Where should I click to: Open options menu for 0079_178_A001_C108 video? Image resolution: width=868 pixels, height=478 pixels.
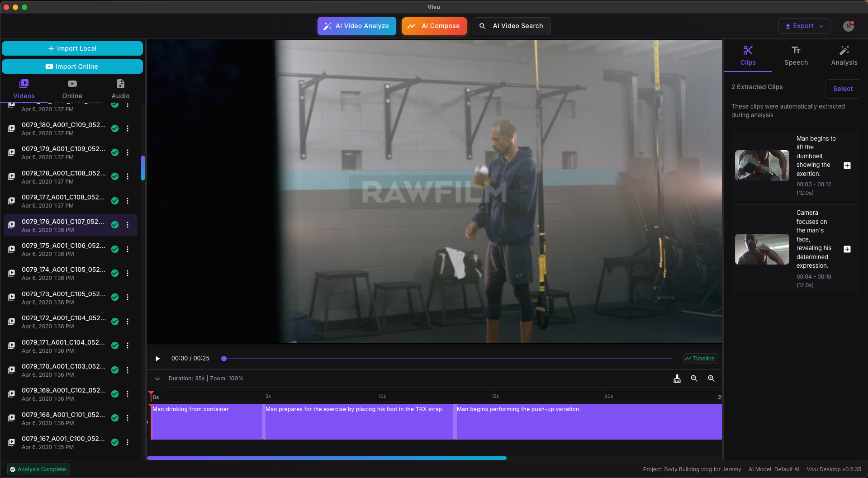point(128,176)
